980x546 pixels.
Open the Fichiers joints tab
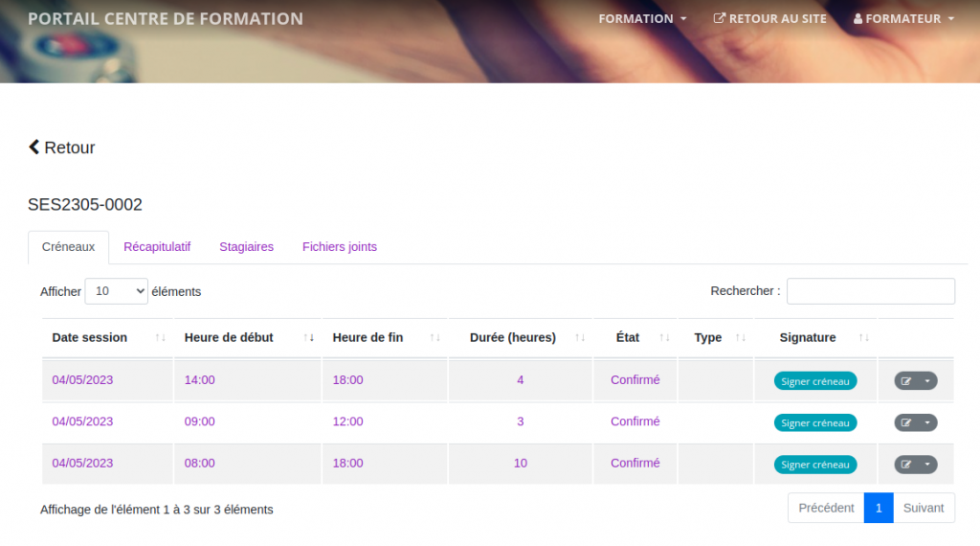[340, 247]
